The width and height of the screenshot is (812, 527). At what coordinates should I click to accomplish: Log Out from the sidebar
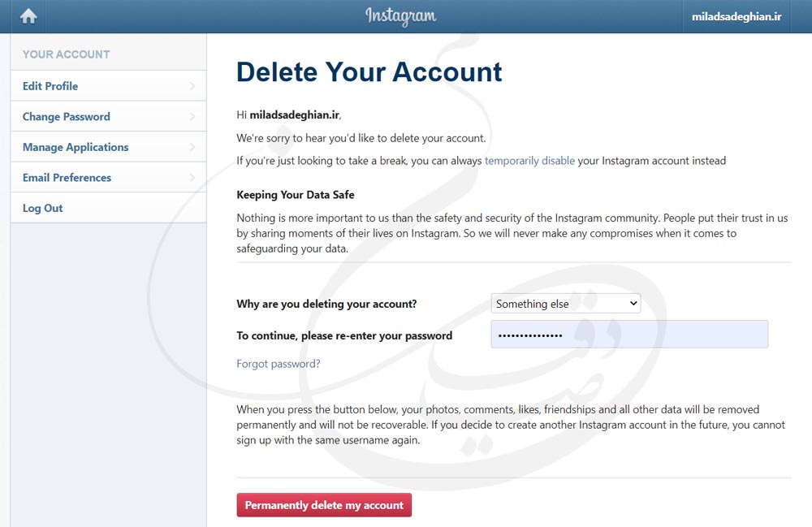[43, 209]
